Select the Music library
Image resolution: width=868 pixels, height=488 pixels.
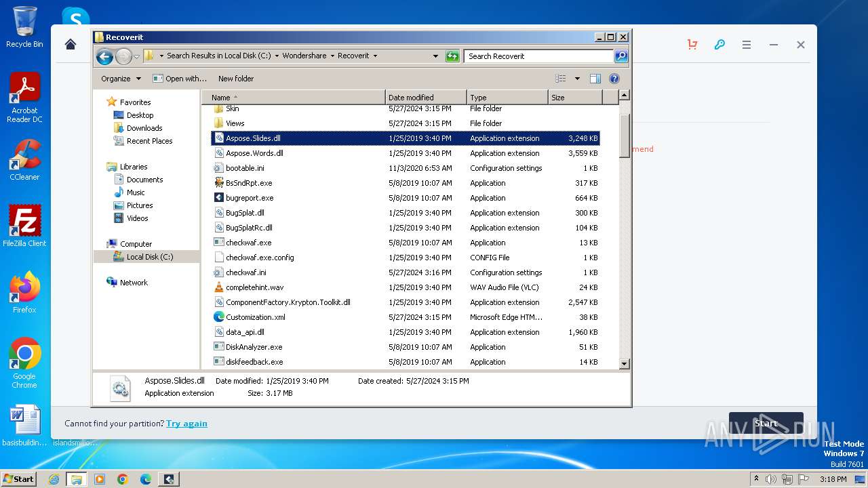click(136, 192)
